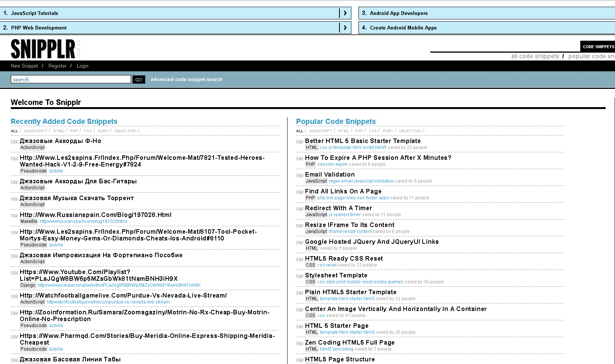Filter recently added snippets by JavaScript
Image resolution: width=615 pixels, height=364 pixels.
pos(35,131)
